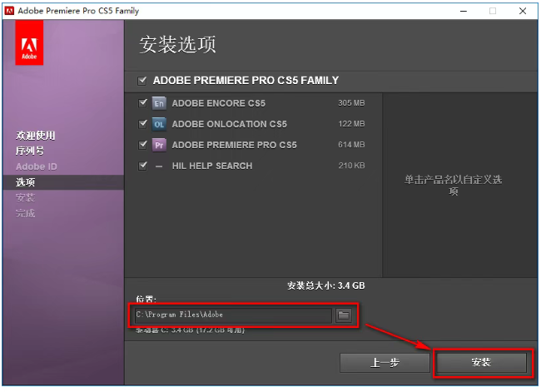
Task: Click the Premiere Pro CS5 product icon
Action: coord(159,145)
